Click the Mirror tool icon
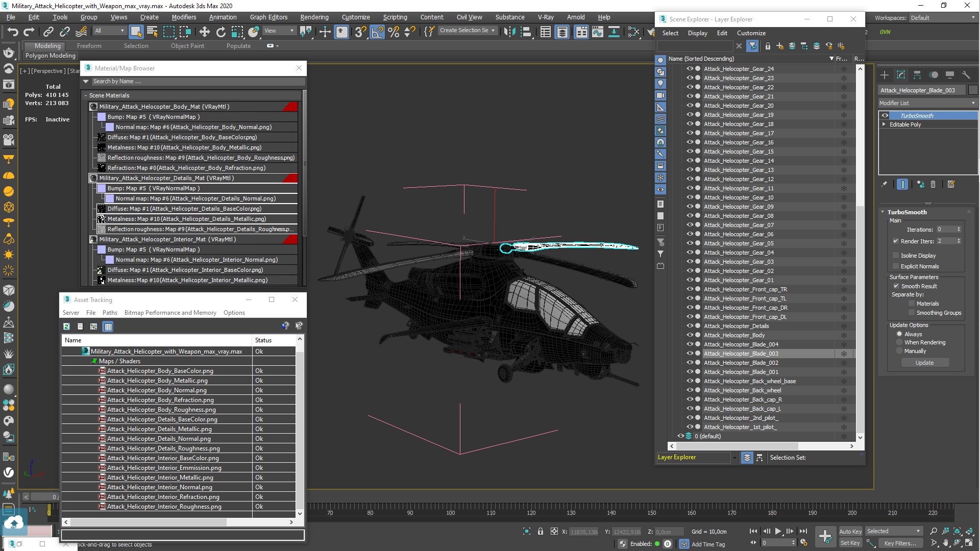 point(509,32)
